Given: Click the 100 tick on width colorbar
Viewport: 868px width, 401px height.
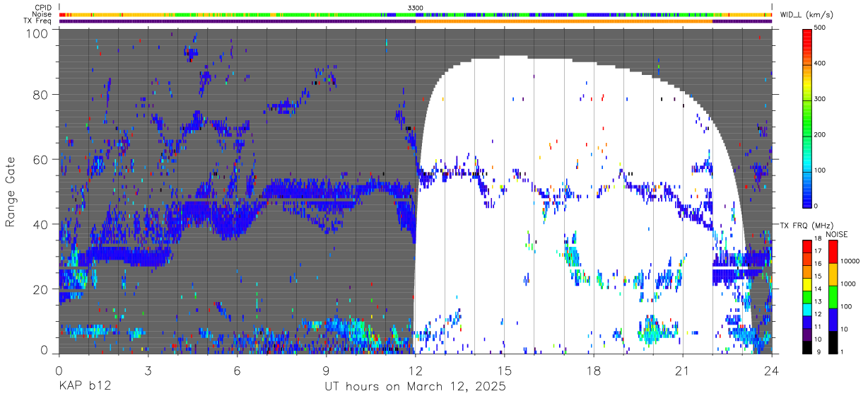Looking at the screenshot, I should pos(821,170).
